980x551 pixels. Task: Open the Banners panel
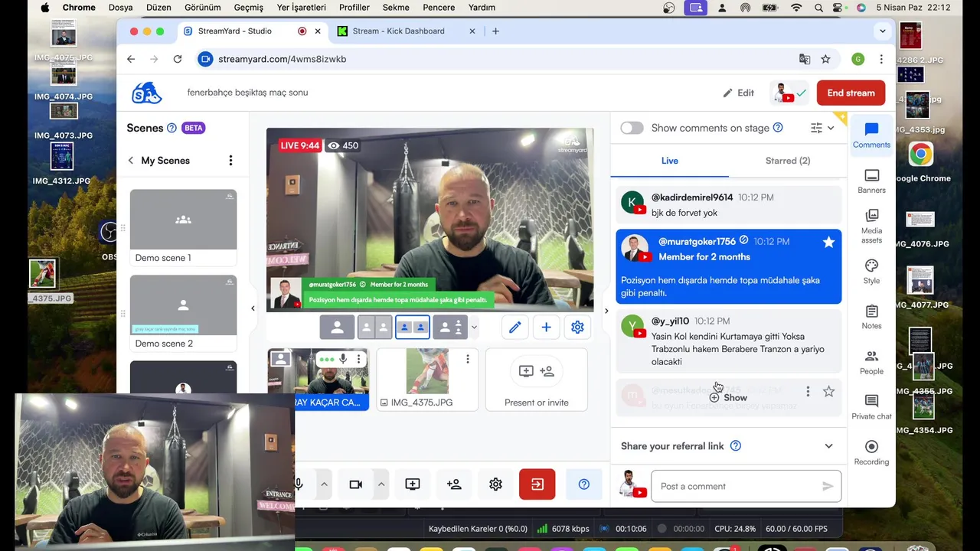pos(871,181)
